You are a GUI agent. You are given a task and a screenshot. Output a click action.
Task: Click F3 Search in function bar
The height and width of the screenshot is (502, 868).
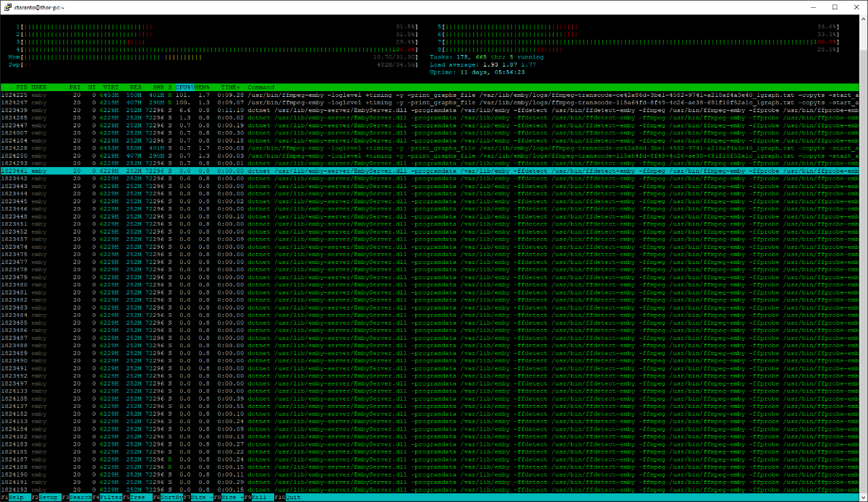tap(77, 498)
